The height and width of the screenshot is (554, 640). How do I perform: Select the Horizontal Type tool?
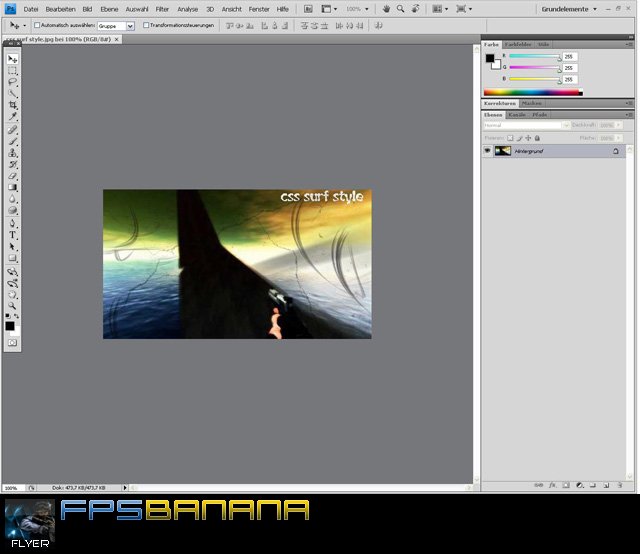[13, 234]
